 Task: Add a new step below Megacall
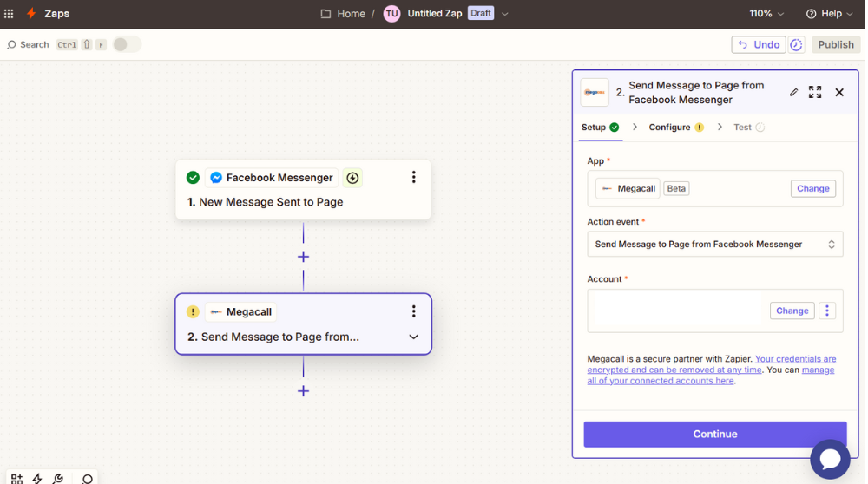coord(303,391)
